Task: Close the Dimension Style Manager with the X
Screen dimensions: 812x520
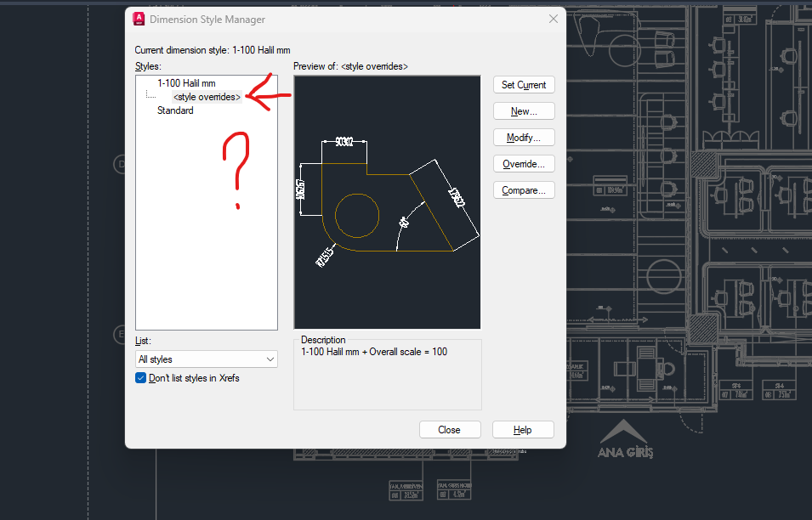Action: coord(553,19)
